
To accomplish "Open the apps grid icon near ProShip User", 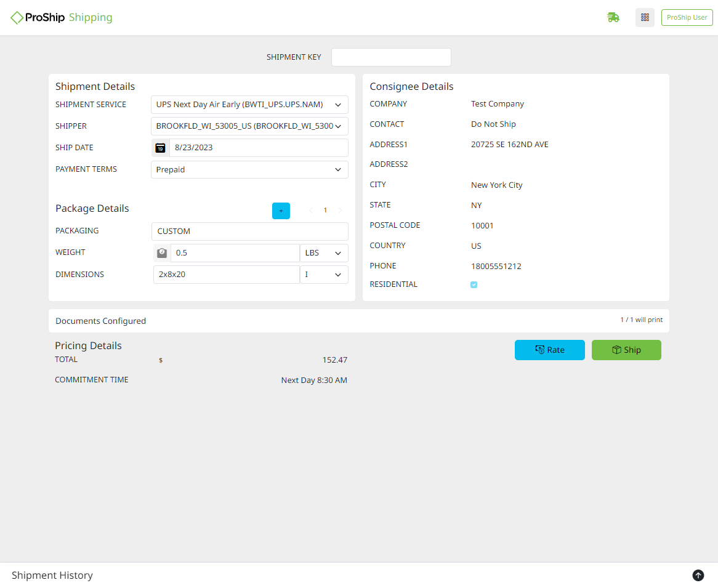I will pyautogui.click(x=645, y=17).
